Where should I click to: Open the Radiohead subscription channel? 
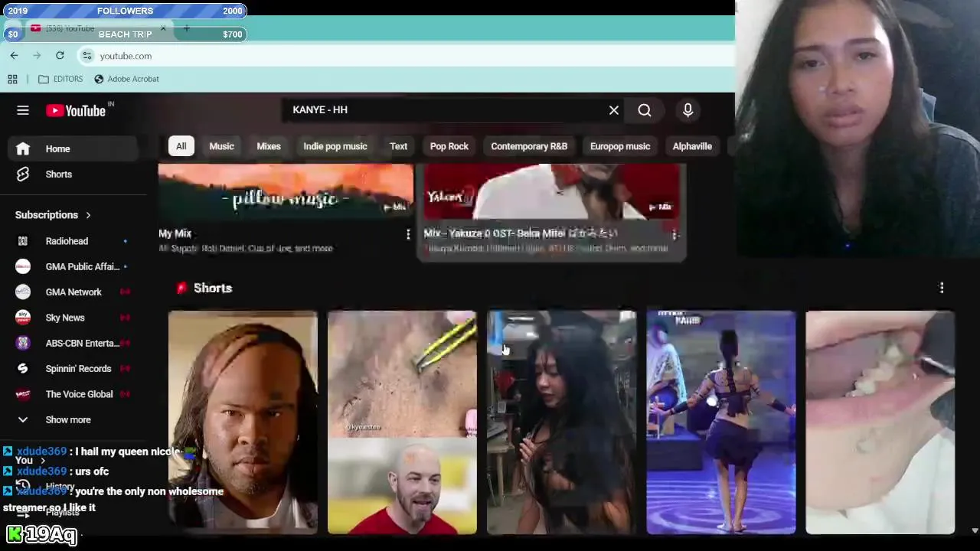(73, 241)
